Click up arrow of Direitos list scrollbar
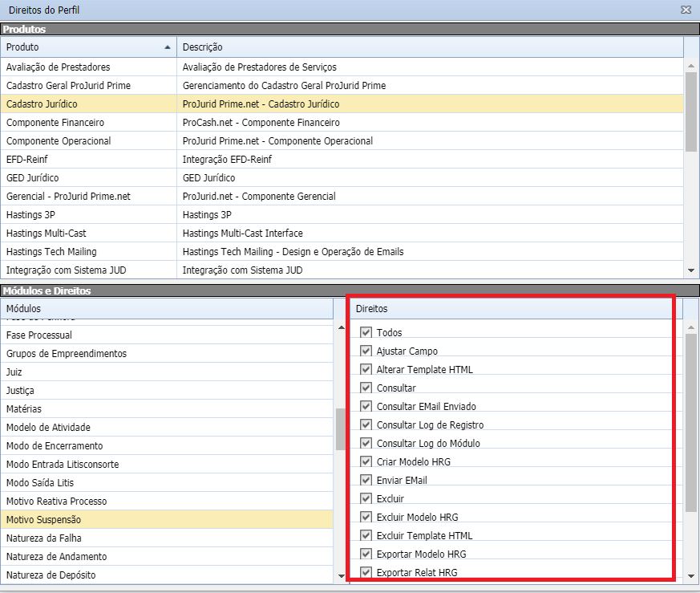Screen dimensions: 700x593 coord(691,327)
